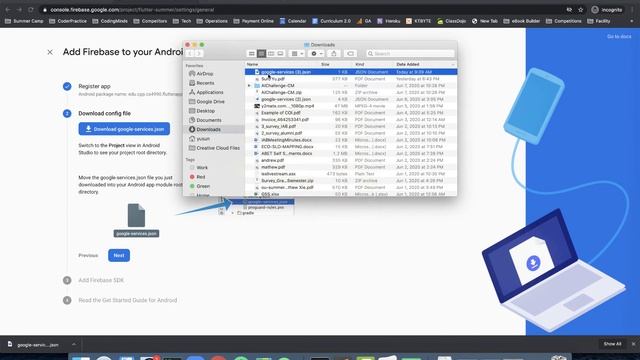Go to Previous step in wizard
Viewport: 640px width, 360px height.
[x=88, y=256]
